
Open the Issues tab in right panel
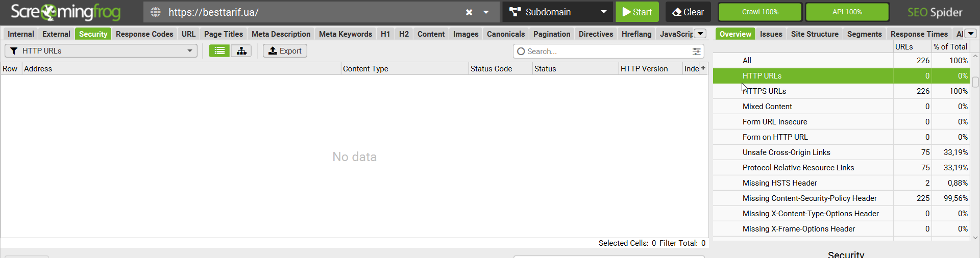(771, 34)
